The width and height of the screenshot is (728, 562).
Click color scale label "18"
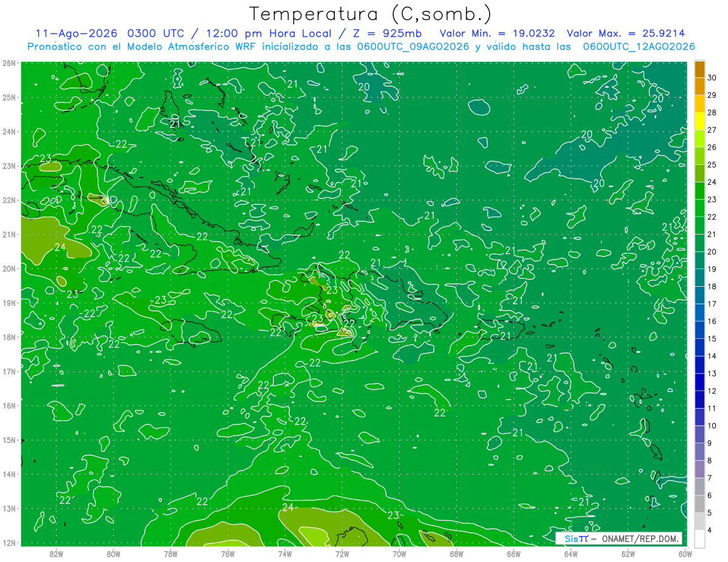712,286
